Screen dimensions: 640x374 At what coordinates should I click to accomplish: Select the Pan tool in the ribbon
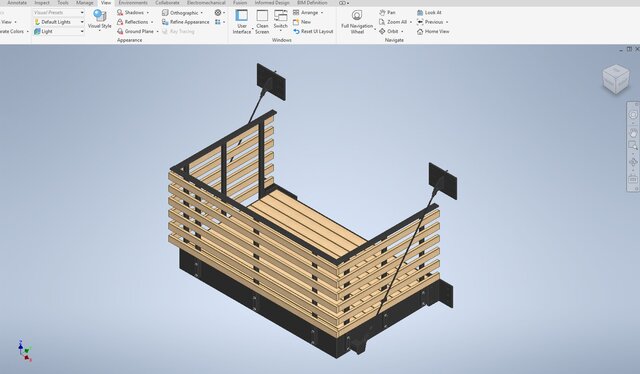[387, 13]
